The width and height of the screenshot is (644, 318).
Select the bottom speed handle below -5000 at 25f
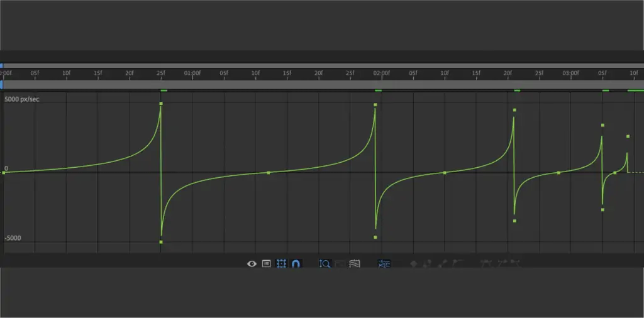tap(161, 242)
